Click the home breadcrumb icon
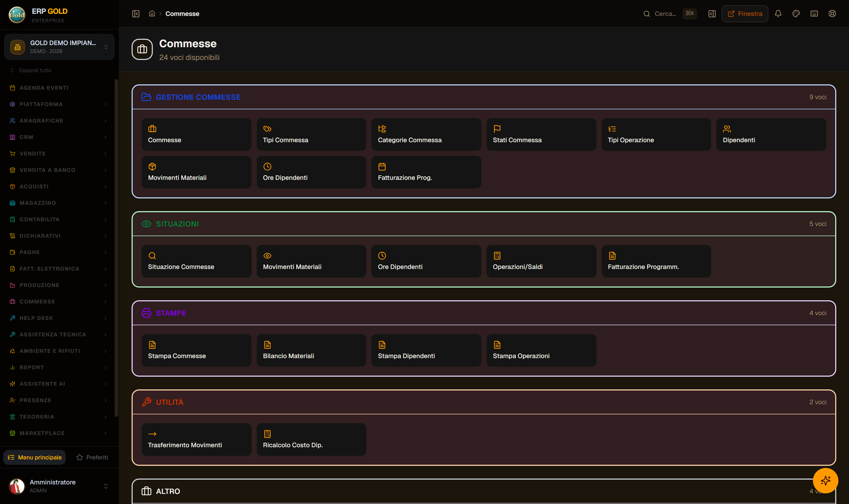Image resolution: width=849 pixels, height=504 pixels. (x=152, y=14)
